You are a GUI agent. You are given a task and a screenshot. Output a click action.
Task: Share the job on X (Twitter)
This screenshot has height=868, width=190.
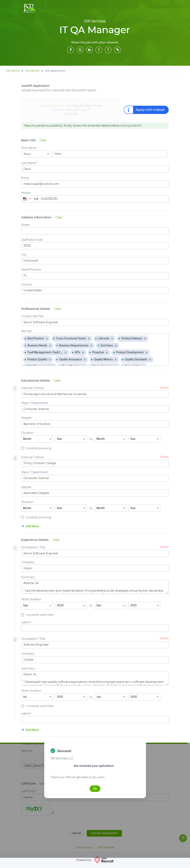(80, 50)
